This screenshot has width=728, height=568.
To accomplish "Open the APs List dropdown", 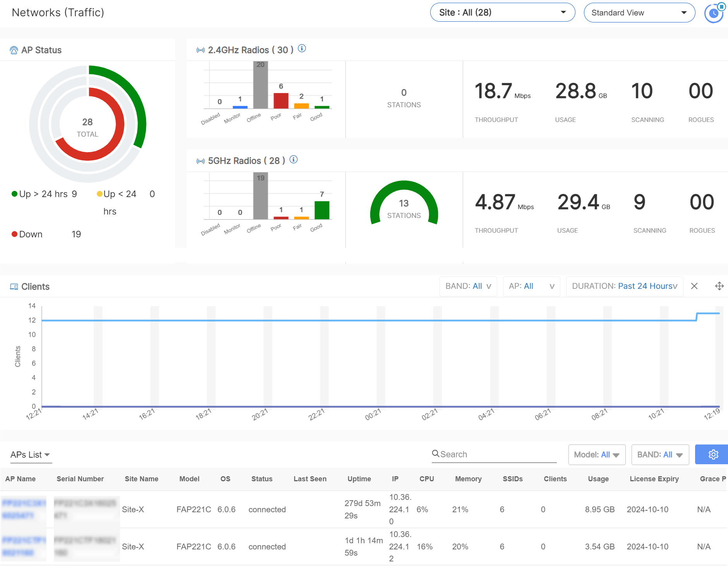I will coord(31,455).
